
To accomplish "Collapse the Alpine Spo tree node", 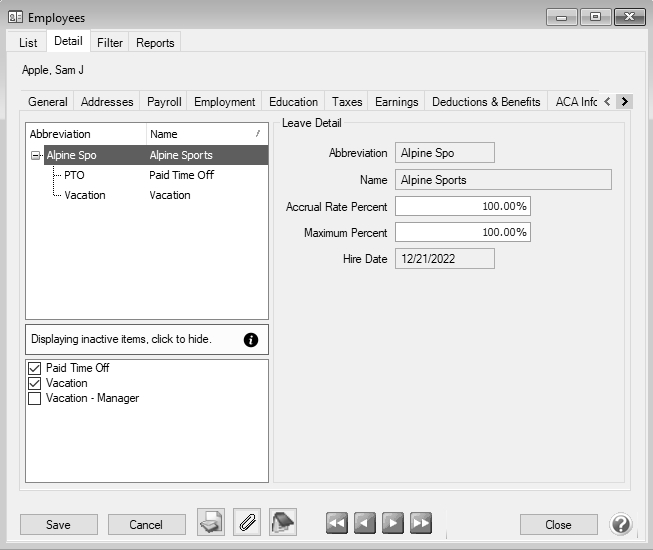I will click(36, 155).
